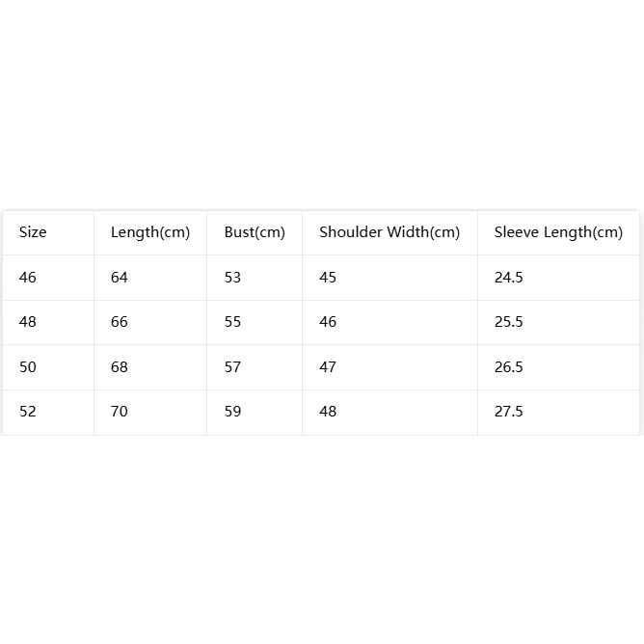Click the Shoulder Width(cm) header
The width and height of the screenshot is (644, 644).
[389, 232]
